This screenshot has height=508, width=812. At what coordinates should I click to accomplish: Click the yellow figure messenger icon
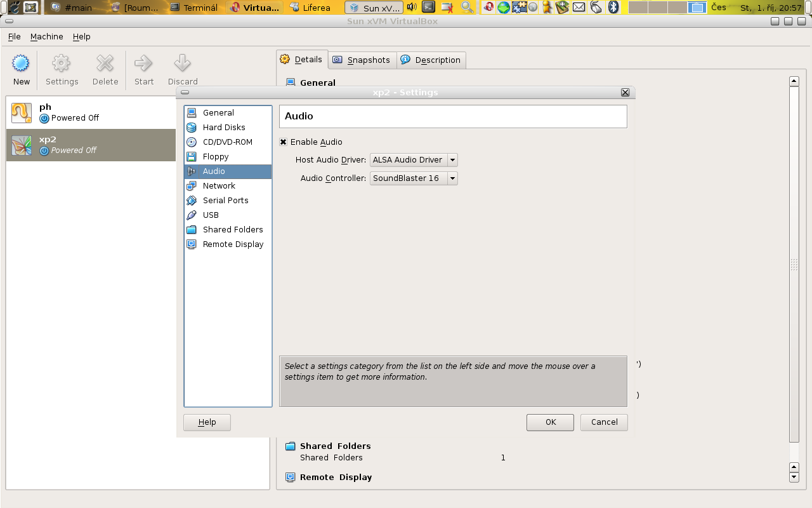point(546,8)
